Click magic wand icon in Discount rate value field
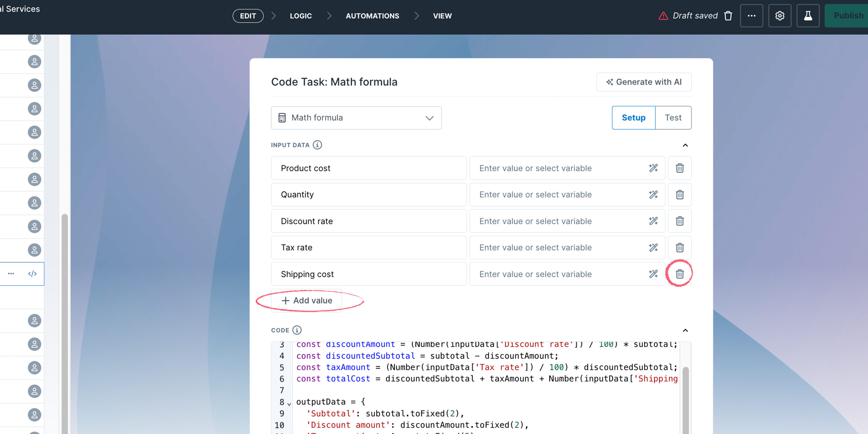The width and height of the screenshot is (868, 434). coord(653,221)
